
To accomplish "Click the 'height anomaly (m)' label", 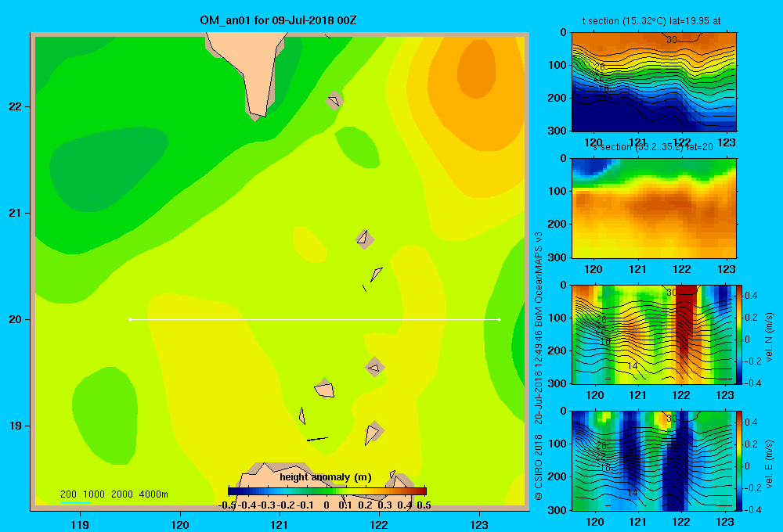I will pos(326,477).
